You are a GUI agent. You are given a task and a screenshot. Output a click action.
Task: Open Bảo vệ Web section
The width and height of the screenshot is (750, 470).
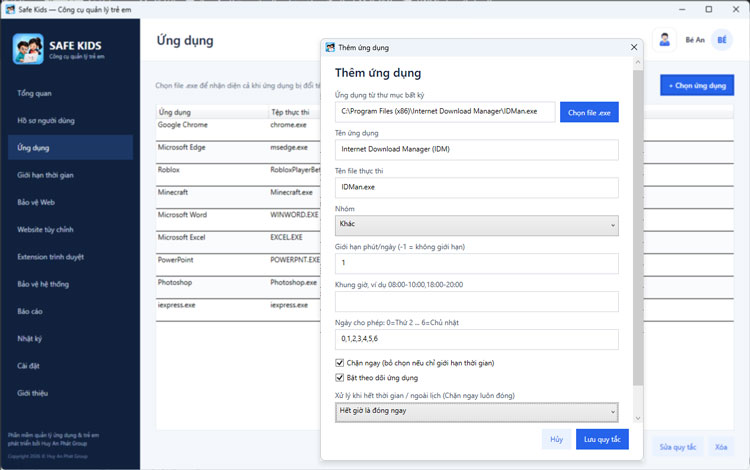point(70,202)
